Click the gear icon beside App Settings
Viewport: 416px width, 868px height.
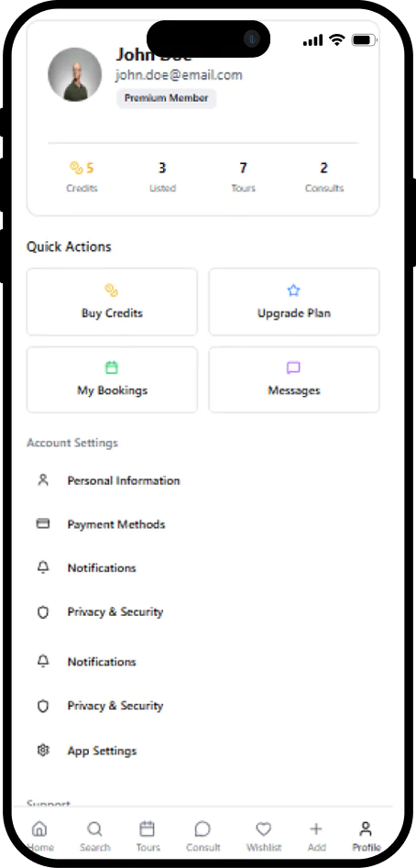coord(43,750)
